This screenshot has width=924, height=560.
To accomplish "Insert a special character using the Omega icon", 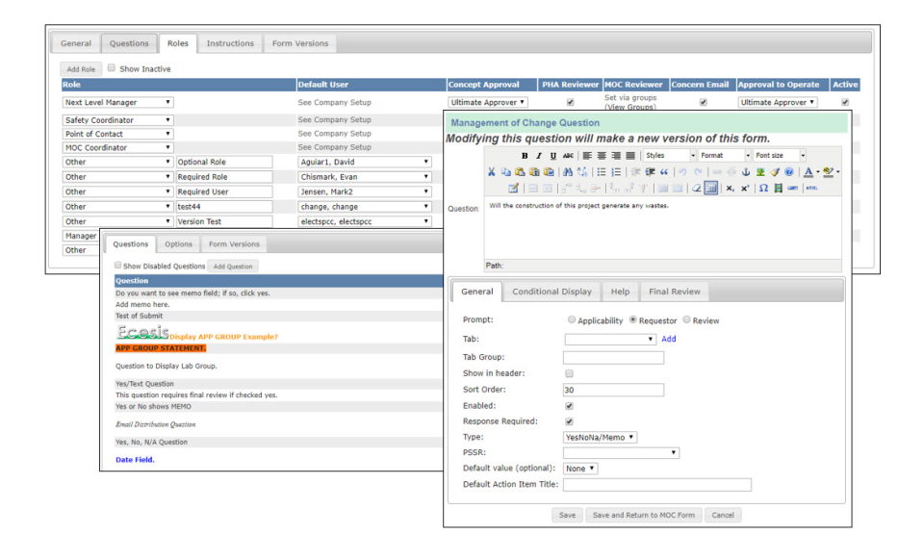I will point(764,187).
